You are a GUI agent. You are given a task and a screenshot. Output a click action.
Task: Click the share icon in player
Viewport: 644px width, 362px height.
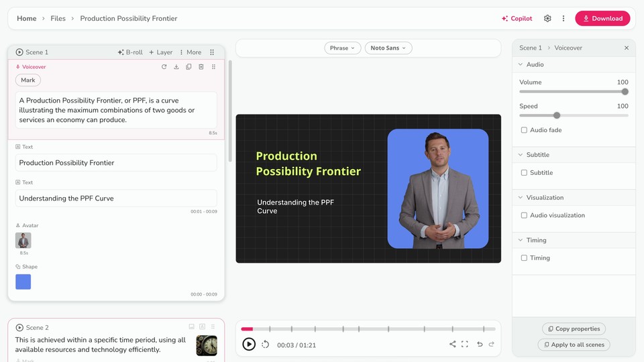click(x=452, y=344)
